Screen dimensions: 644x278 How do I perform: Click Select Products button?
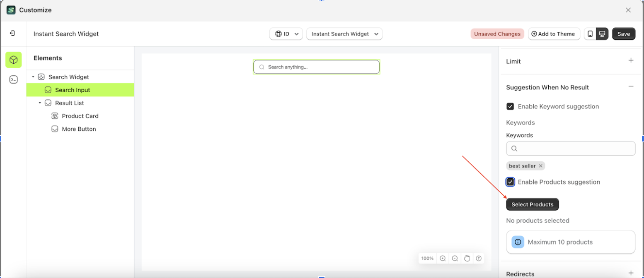(532, 204)
